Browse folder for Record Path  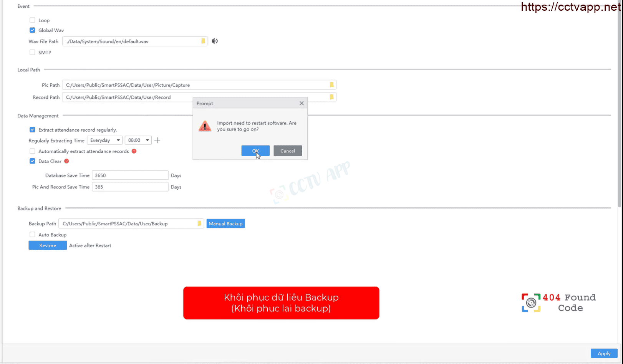[331, 97]
